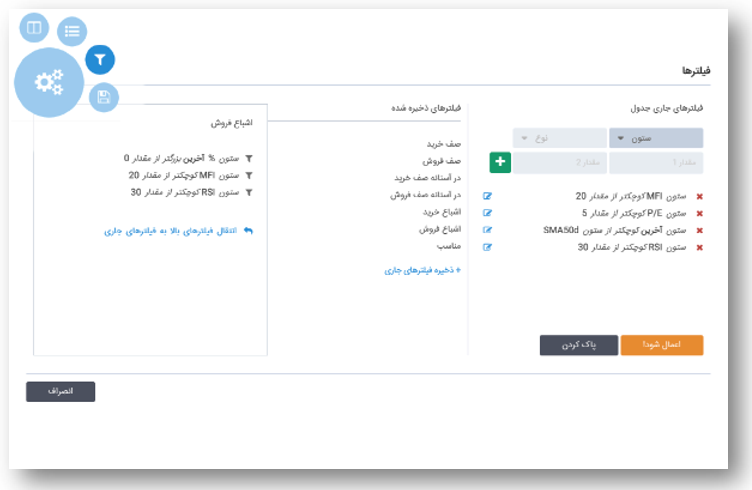
Task: Click the blue filter funnel icon
Action: pos(100,60)
